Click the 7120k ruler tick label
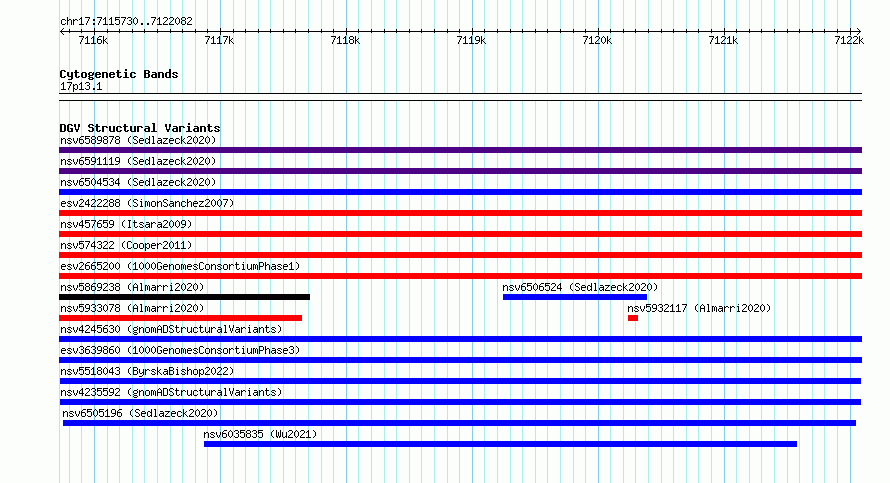890x483 pixels. [597, 40]
